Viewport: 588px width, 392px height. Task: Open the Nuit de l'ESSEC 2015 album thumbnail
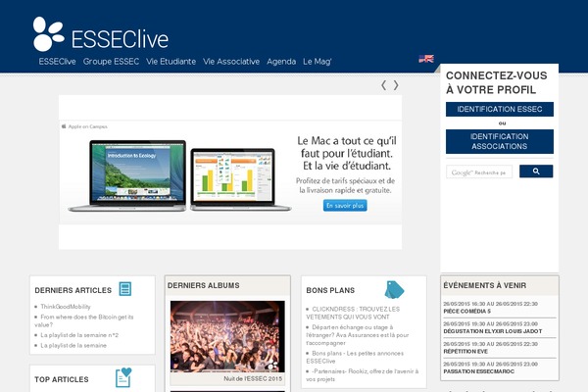[x=227, y=336]
